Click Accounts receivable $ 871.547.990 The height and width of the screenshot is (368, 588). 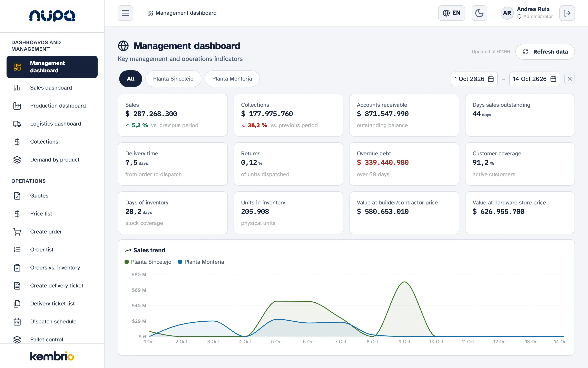coord(383,114)
